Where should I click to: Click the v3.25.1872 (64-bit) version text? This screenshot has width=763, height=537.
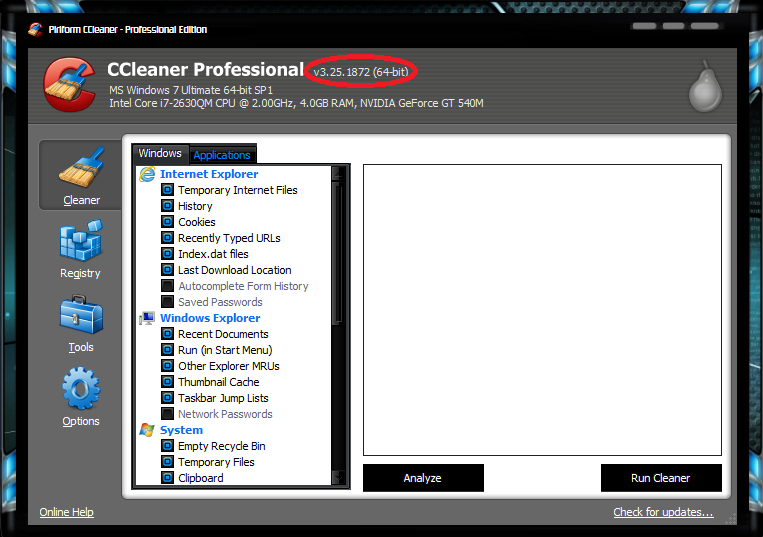[361, 72]
